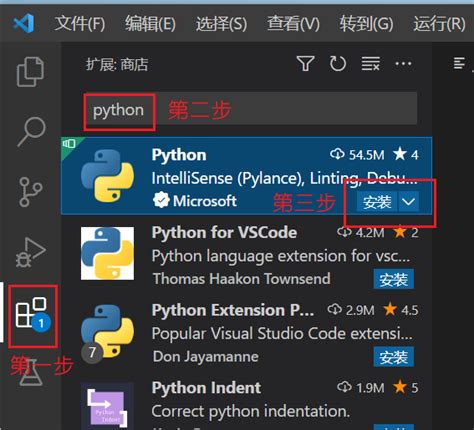Click the Python Extension Pack logo
The image size is (474, 430).
107,331
